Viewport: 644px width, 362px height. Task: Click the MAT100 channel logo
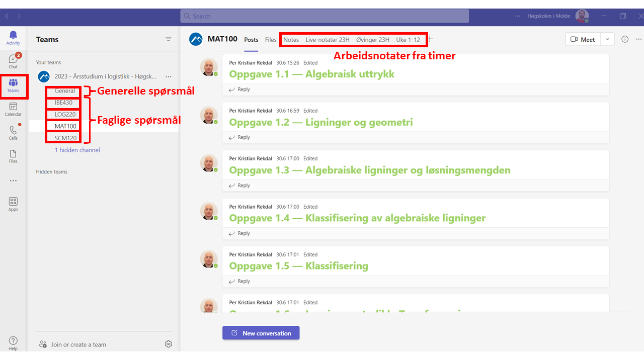196,39
